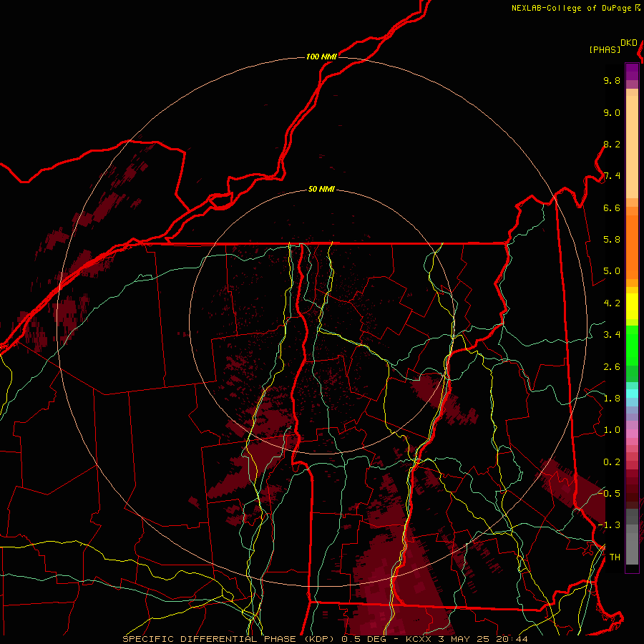
Task: Pick the cyan segment of the color bar
Action: pyautogui.click(x=632, y=393)
